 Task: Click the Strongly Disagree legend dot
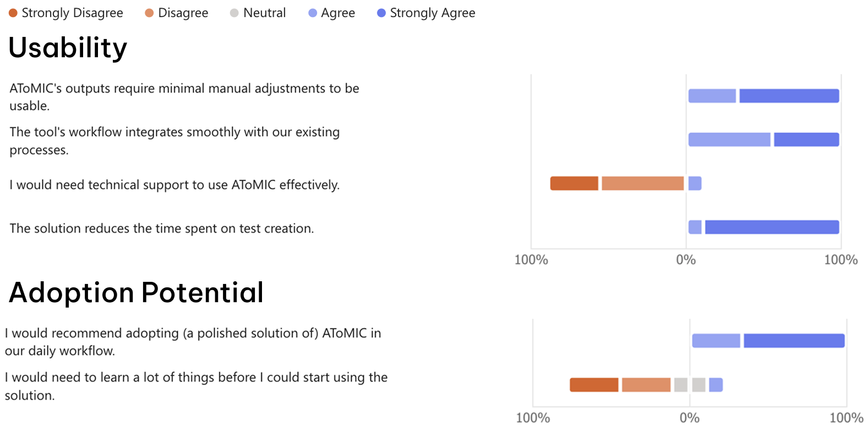point(13,13)
